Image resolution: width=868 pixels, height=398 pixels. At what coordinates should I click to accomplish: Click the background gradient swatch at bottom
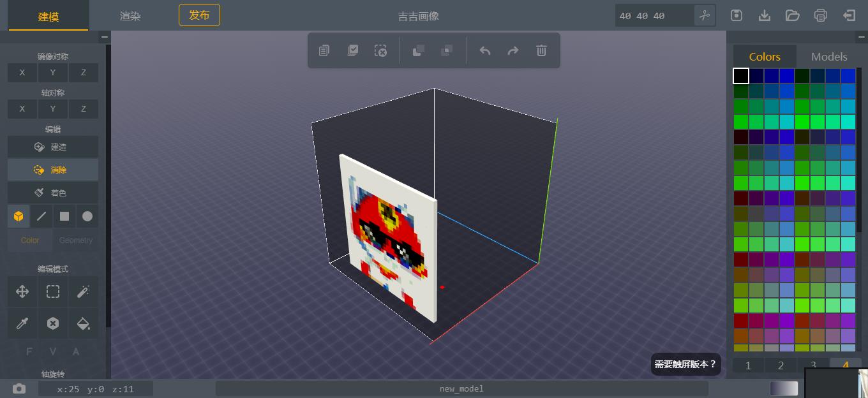(784, 388)
